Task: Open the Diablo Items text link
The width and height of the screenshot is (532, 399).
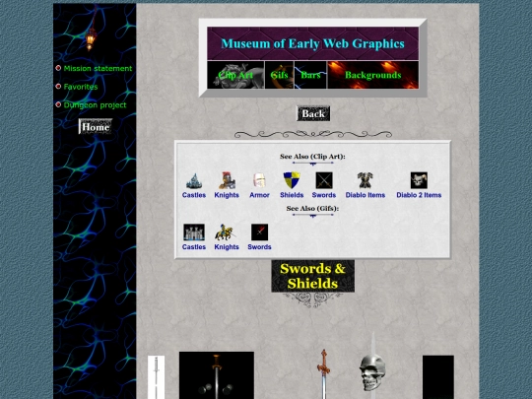Action: [x=366, y=195]
